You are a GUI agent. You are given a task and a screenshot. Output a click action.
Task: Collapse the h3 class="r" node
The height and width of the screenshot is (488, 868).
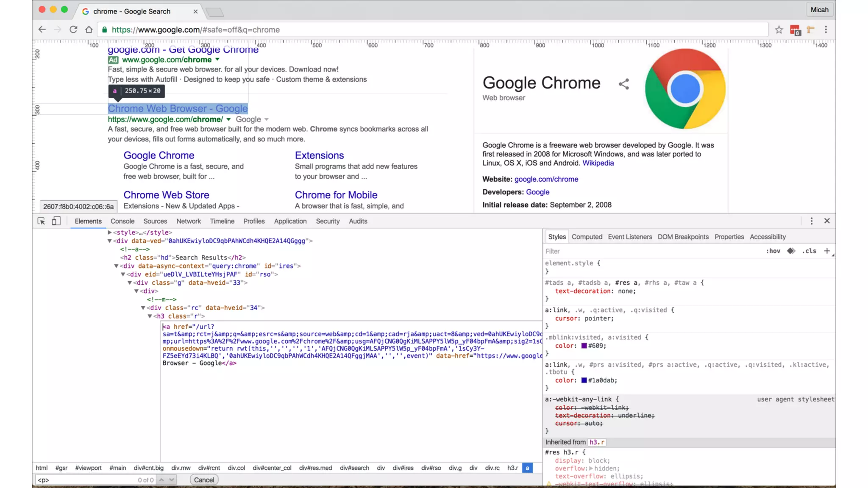point(150,316)
